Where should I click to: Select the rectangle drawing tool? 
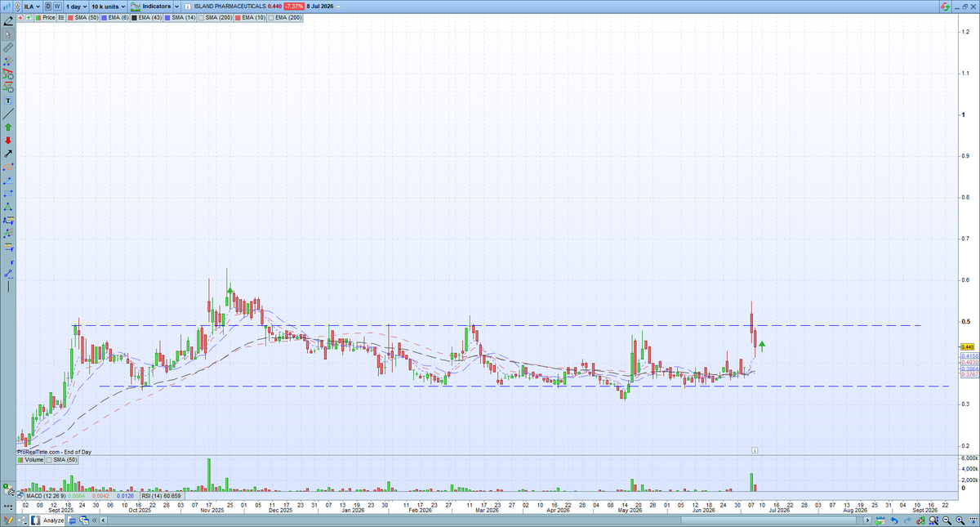click(8, 194)
